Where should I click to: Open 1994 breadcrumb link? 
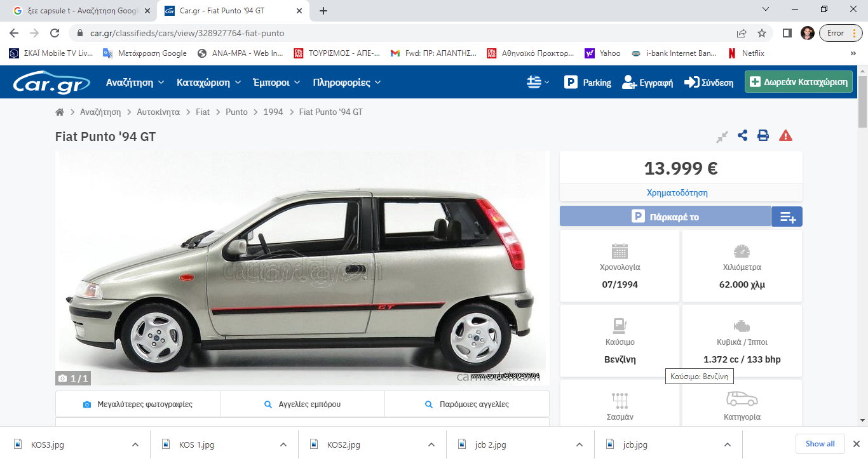pyautogui.click(x=273, y=112)
